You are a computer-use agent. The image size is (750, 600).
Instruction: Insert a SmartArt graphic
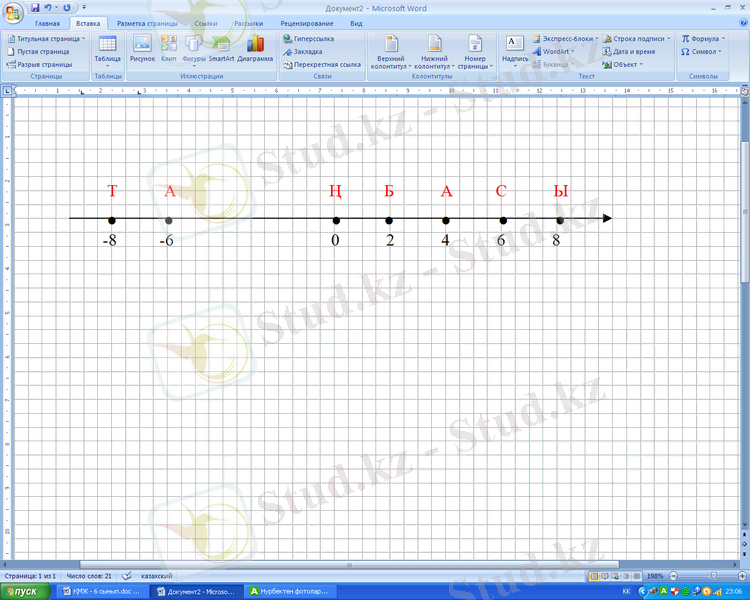pyautogui.click(x=221, y=48)
